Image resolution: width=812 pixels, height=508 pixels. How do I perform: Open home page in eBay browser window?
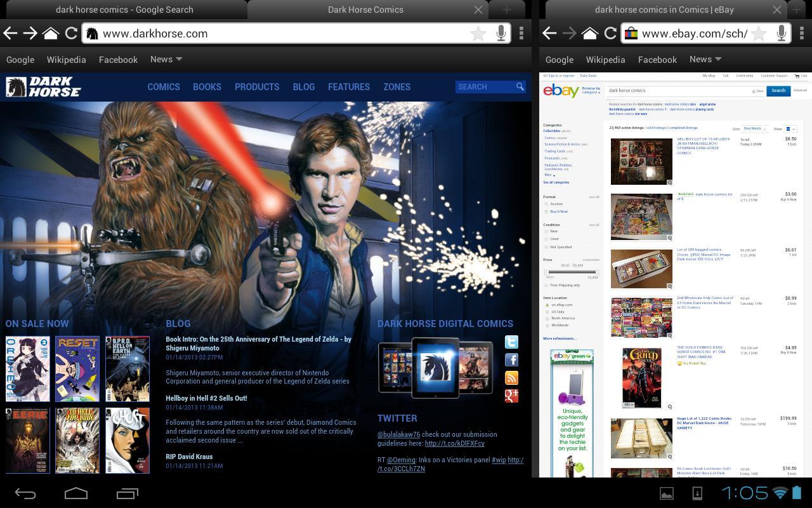(x=590, y=34)
